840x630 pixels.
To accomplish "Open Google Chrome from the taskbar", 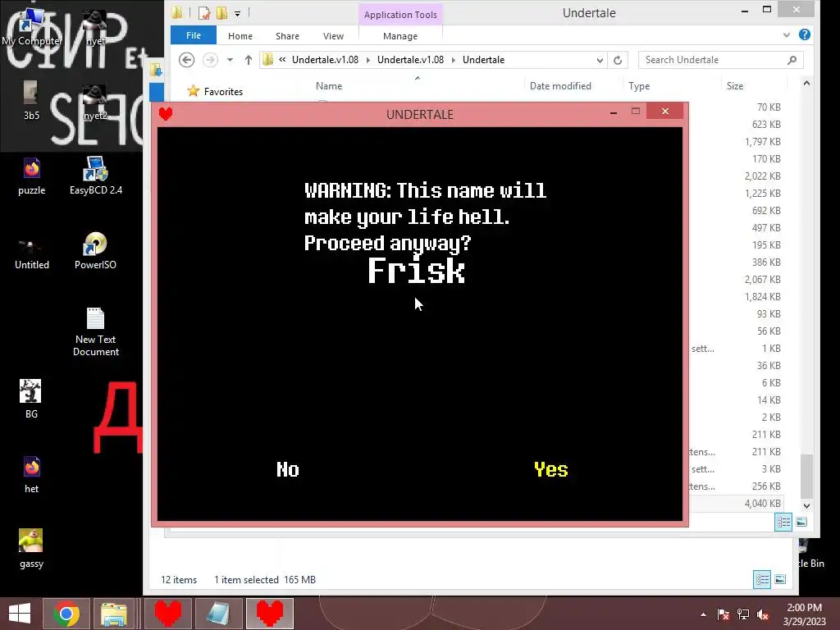I will 66,614.
